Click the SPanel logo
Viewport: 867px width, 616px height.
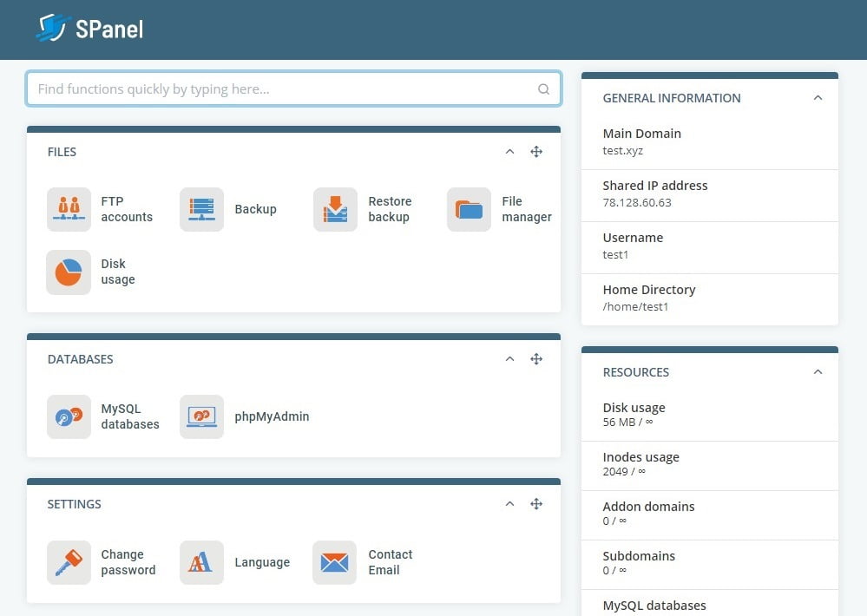pyautogui.click(x=90, y=29)
